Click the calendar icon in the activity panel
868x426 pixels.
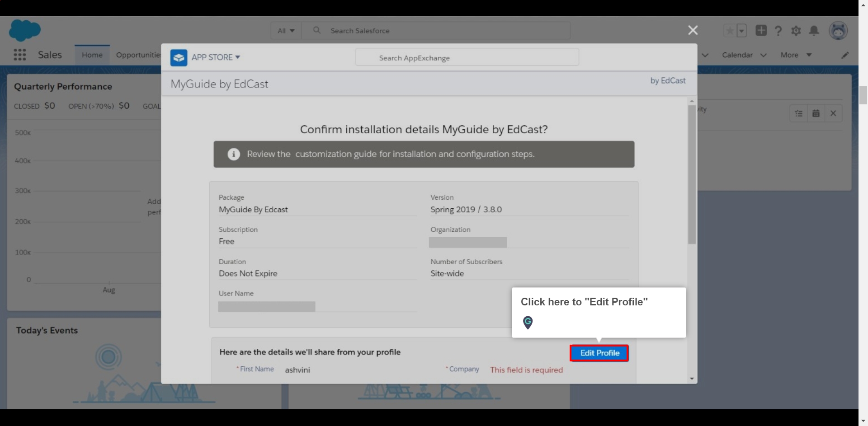click(x=816, y=113)
